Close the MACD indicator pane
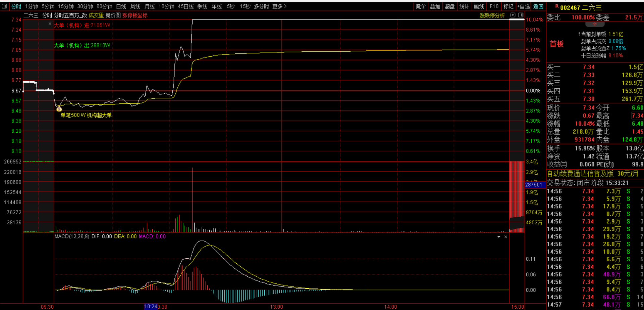 coord(506,237)
